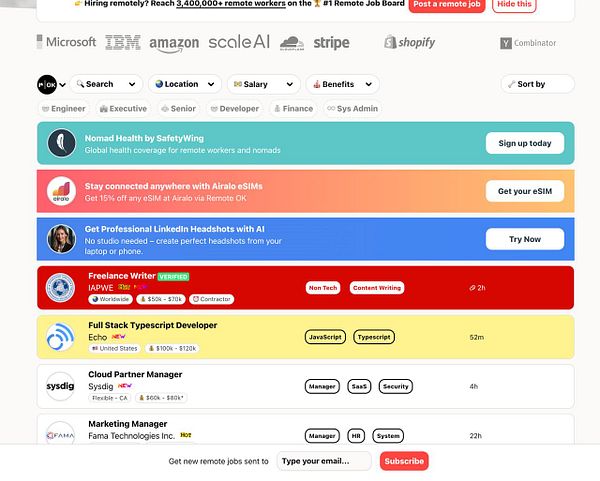Select the Sys Admin tag filter
This screenshot has height=481, width=600.
coord(352,109)
